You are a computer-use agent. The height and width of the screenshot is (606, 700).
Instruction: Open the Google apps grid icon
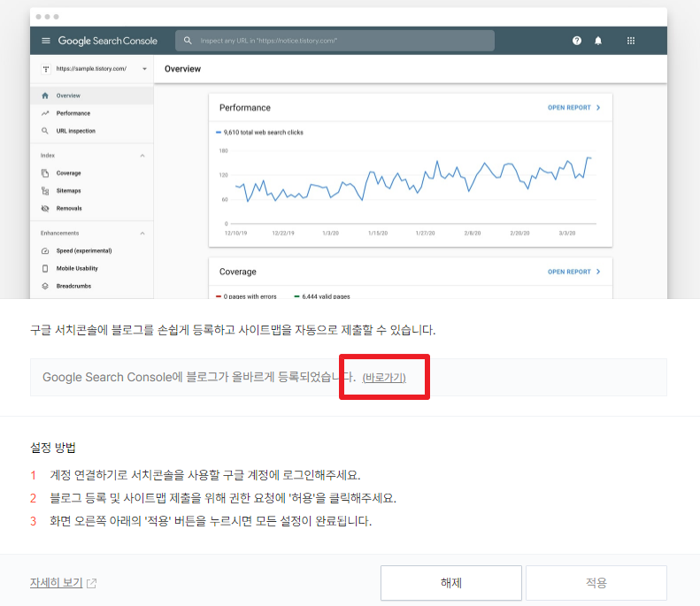coord(631,41)
